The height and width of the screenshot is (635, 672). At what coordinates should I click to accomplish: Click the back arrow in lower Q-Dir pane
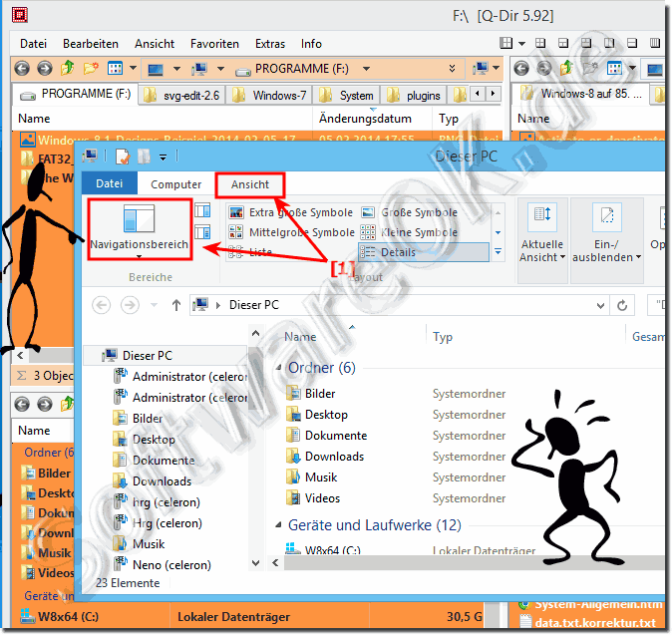(22, 404)
